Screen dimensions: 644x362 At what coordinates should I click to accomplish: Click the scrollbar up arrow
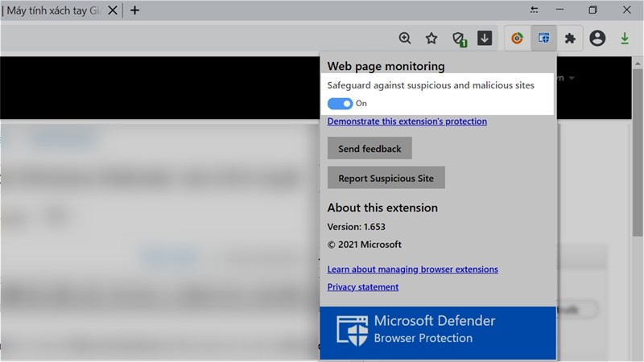point(638,64)
